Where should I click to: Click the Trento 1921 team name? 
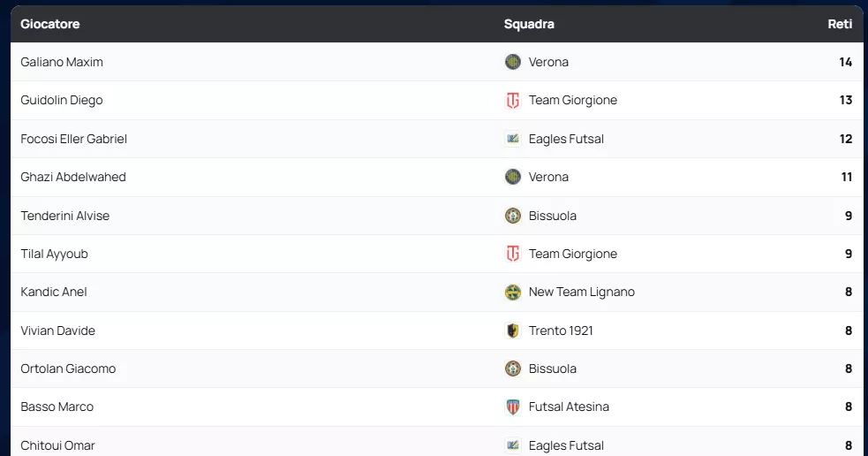click(561, 331)
